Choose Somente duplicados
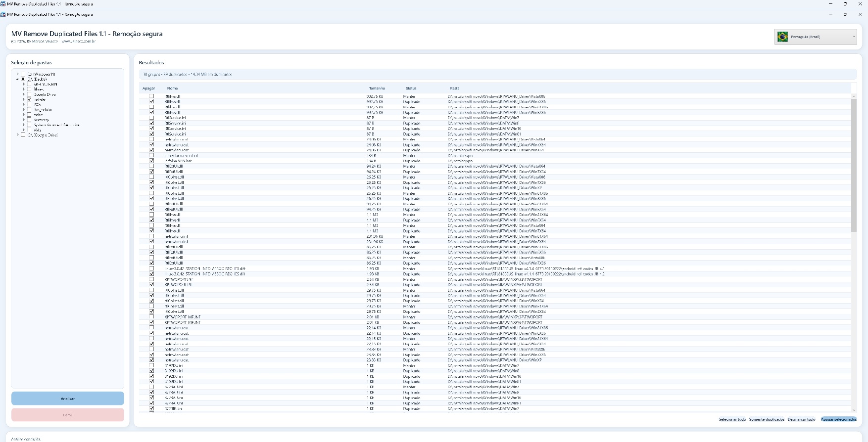The image size is (868, 442). (x=767, y=419)
